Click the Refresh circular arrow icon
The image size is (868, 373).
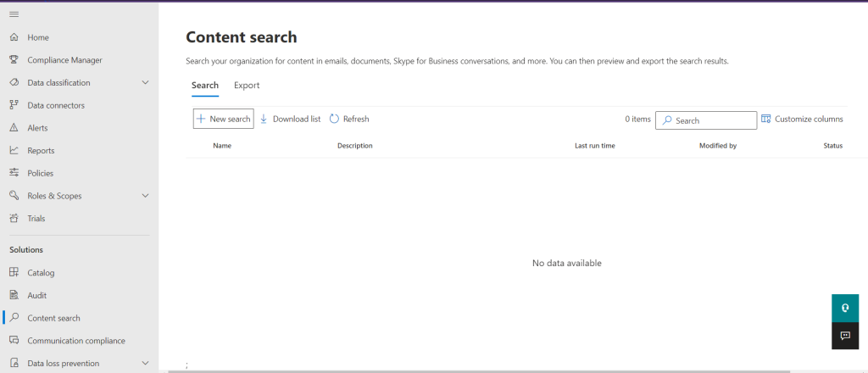(x=334, y=119)
